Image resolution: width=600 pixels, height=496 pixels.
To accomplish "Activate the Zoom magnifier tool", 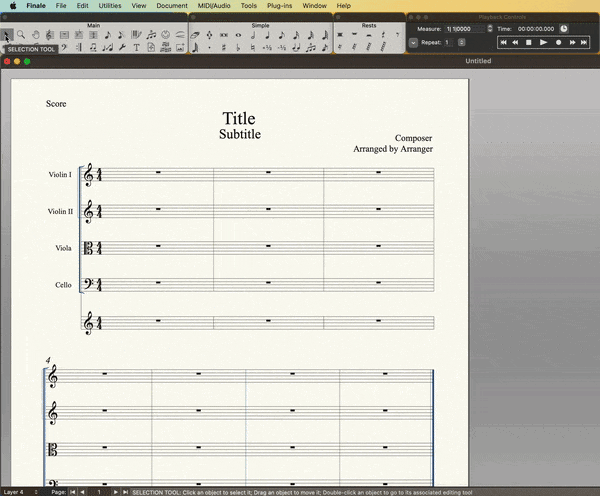I will pyautogui.click(x=21, y=34).
